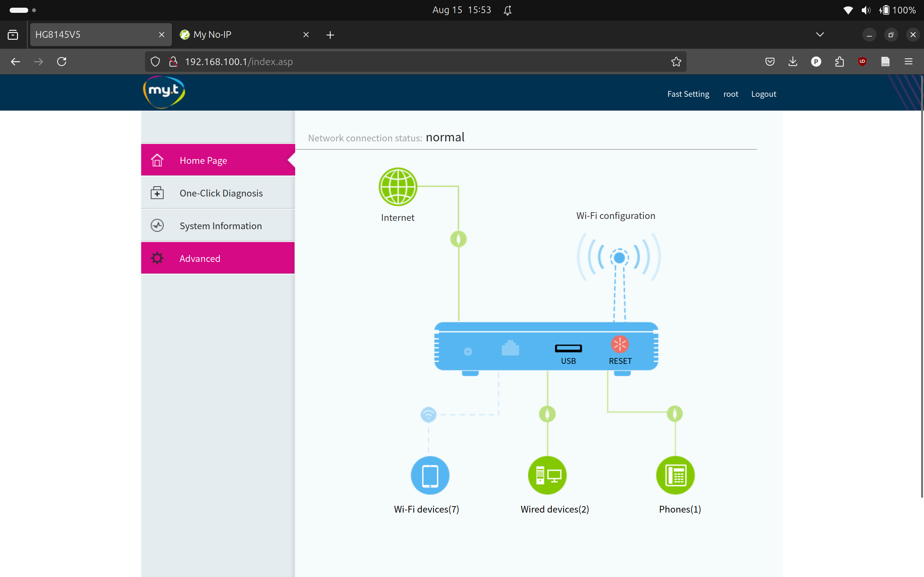The image size is (924, 577).
Task: Open the uBlock Origin extension icon
Action: coord(862,62)
